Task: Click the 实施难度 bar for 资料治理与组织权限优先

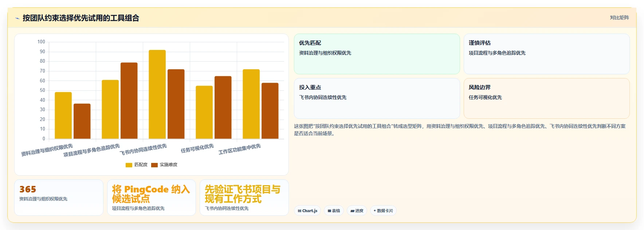Action: click(82, 121)
